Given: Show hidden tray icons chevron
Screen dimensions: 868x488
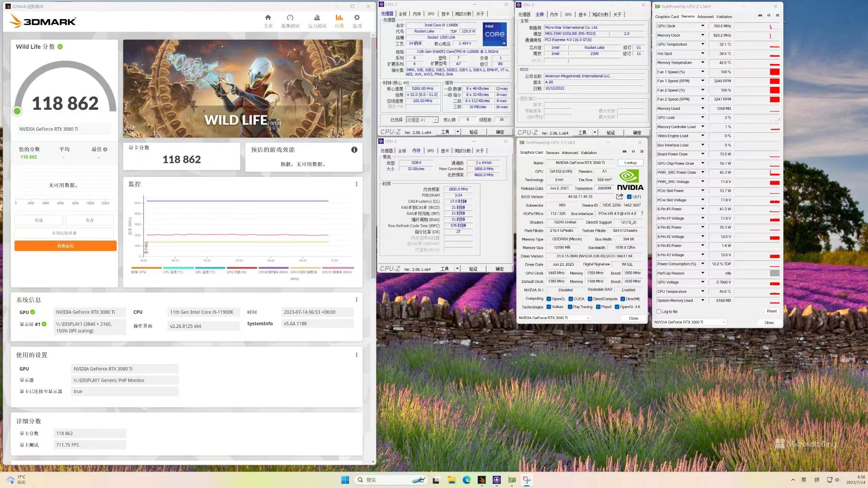Looking at the screenshot, I should pyautogui.click(x=793, y=480).
